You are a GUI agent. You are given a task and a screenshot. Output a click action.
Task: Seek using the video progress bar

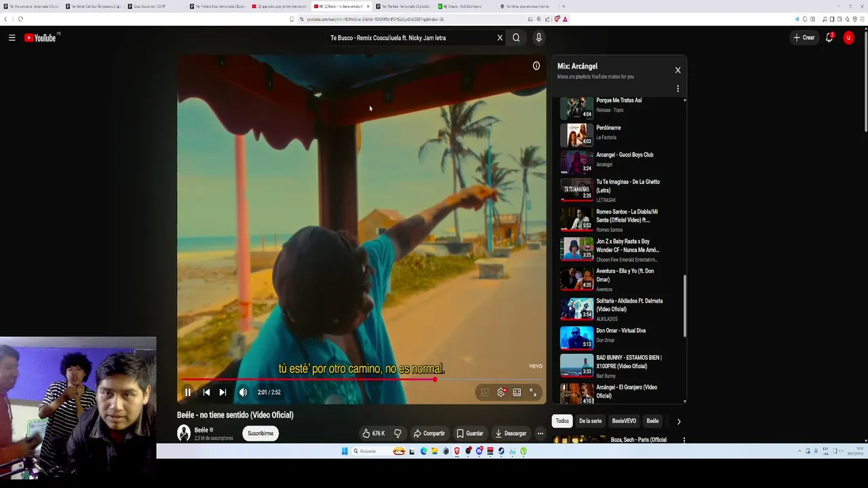coord(361,380)
